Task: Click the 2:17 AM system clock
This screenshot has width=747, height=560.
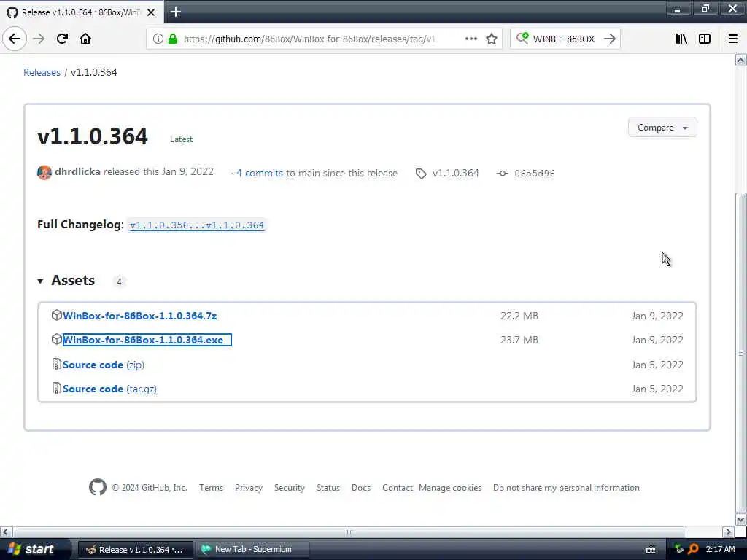Action: (x=720, y=550)
